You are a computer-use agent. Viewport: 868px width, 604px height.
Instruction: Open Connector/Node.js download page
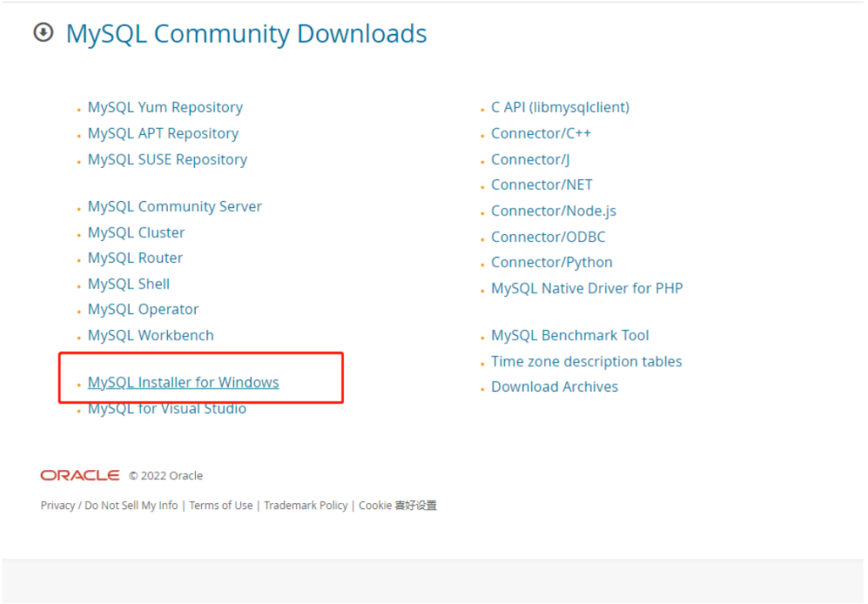pos(554,210)
